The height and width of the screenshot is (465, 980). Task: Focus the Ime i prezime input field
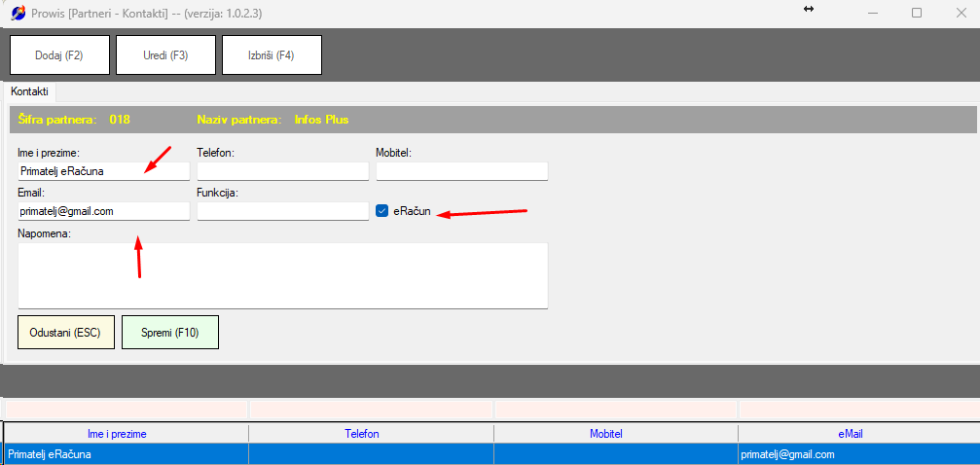pyautogui.click(x=103, y=171)
